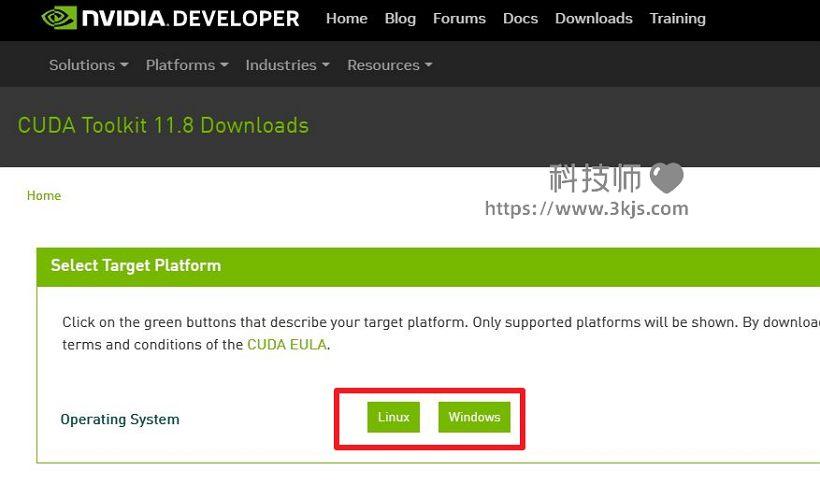Expand the Industries dropdown menu
Screen dimensions: 820x498
pyautogui.click(x=287, y=65)
